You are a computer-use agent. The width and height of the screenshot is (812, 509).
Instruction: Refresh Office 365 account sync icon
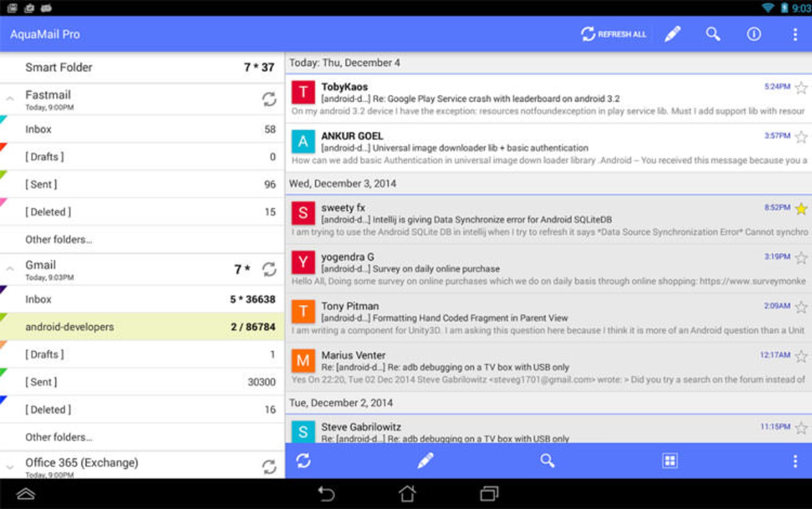(269, 467)
